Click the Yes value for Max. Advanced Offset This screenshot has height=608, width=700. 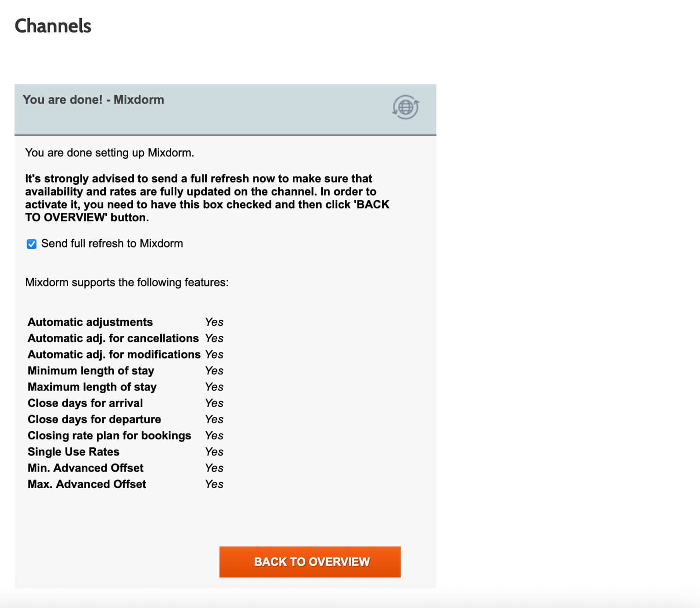click(214, 484)
